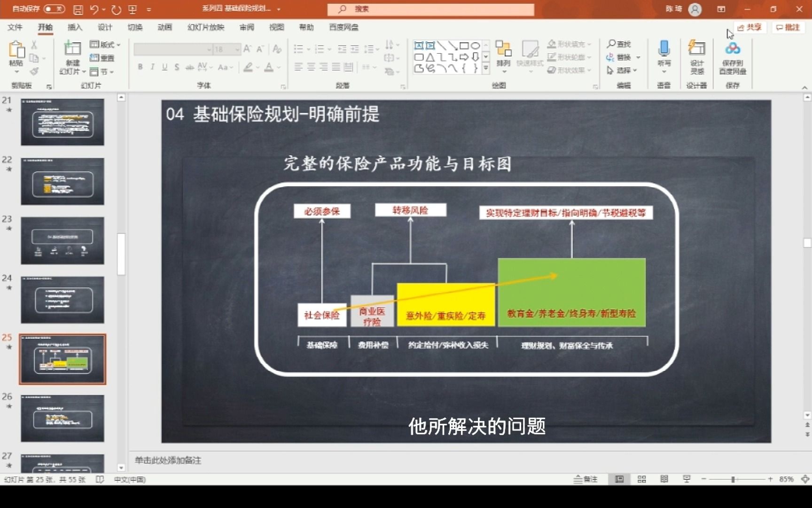Click the Center align paragraph icon
This screenshot has height=508, width=812.
(x=311, y=67)
